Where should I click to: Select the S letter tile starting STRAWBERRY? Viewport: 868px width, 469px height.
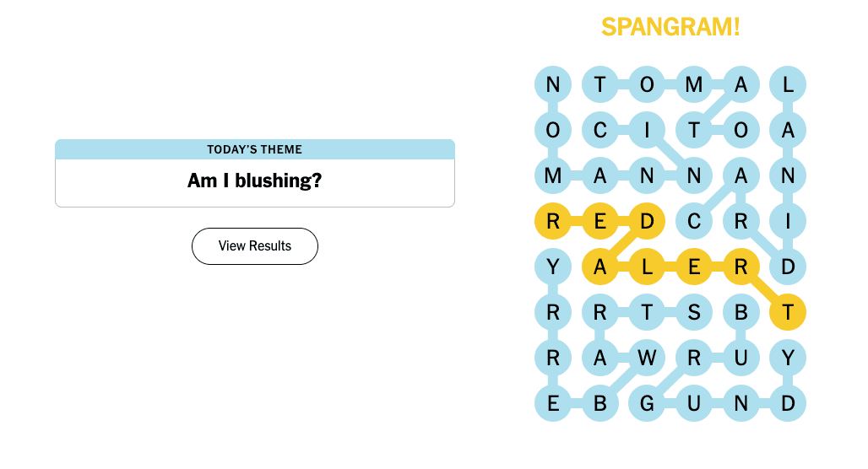[694, 313]
